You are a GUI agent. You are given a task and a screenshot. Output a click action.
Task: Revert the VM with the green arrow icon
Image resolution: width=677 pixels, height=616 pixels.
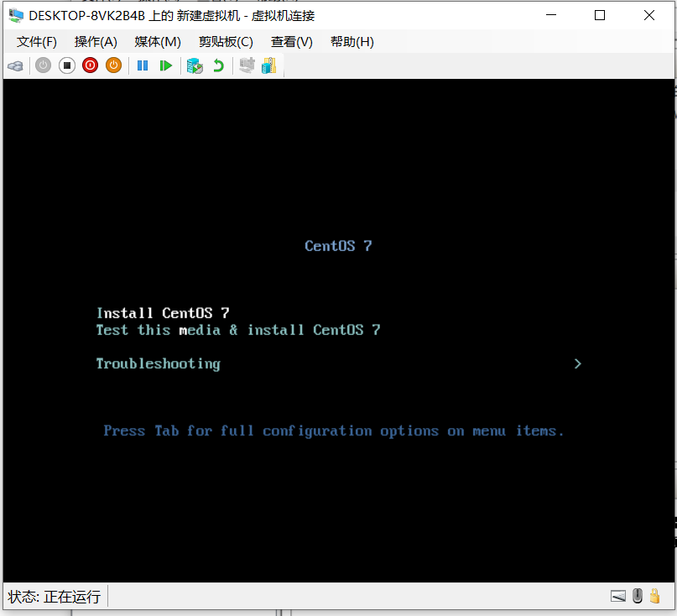point(218,65)
